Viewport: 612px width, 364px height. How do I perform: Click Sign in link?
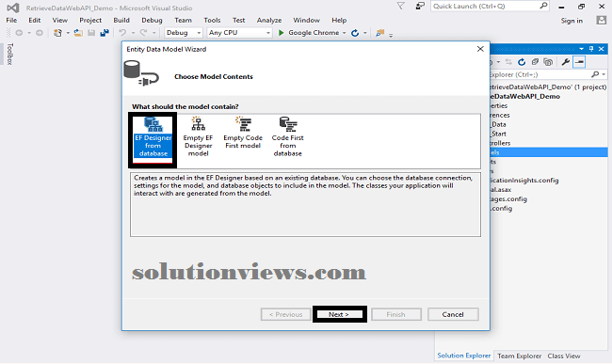(x=572, y=21)
